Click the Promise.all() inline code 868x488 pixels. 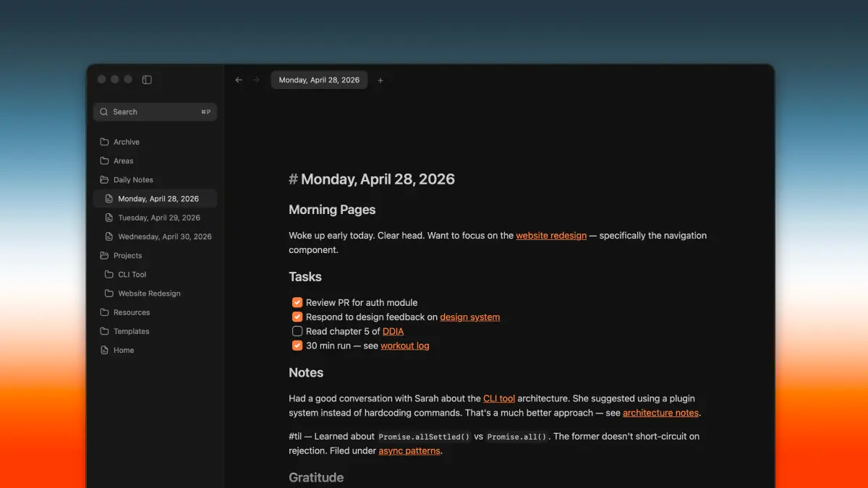pyautogui.click(x=517, y=437)
